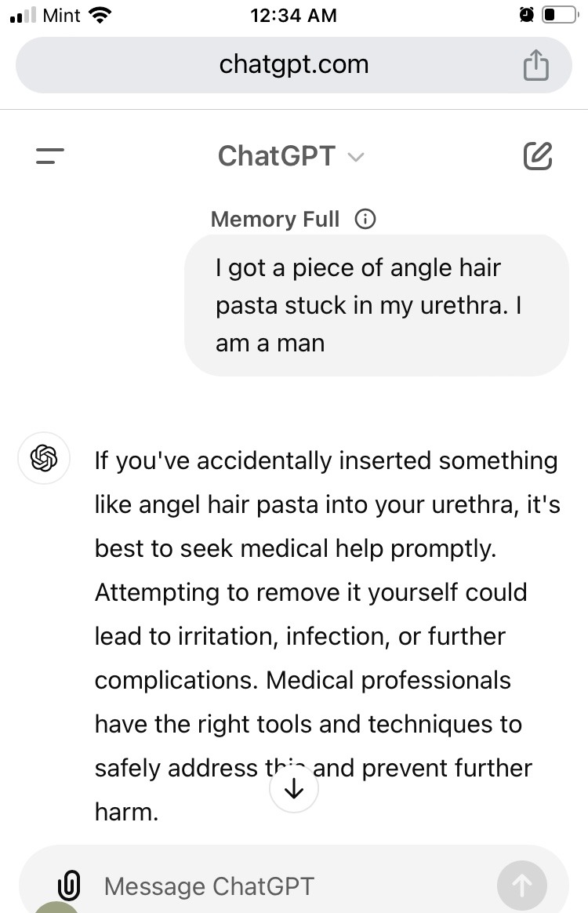Open the sidebar menu icon

[x=49, y=156]
